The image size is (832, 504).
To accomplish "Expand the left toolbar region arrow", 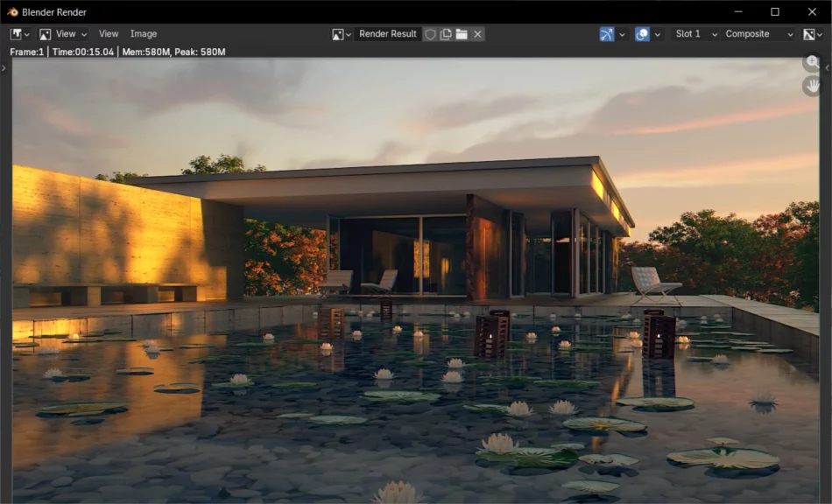I will point(4,67).
